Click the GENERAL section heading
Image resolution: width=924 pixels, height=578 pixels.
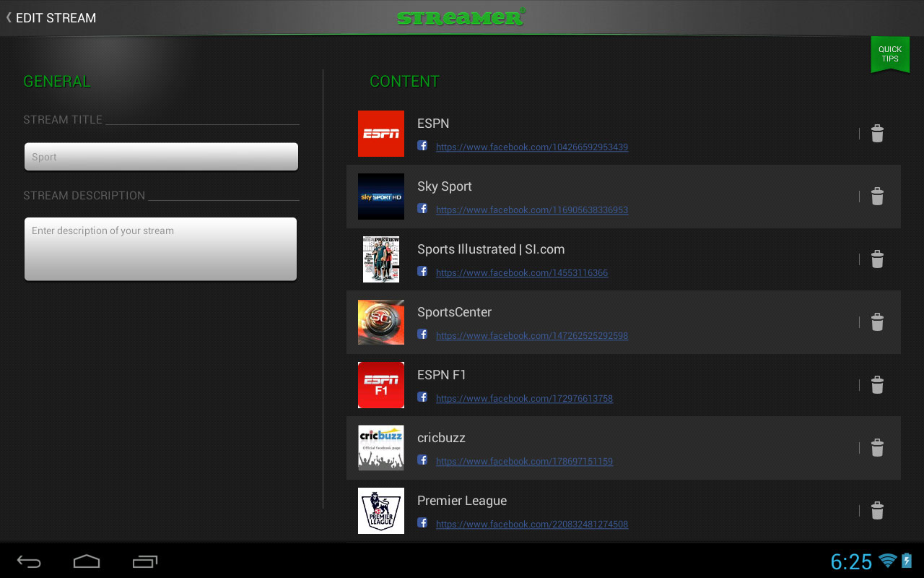(x=57, y=82)
